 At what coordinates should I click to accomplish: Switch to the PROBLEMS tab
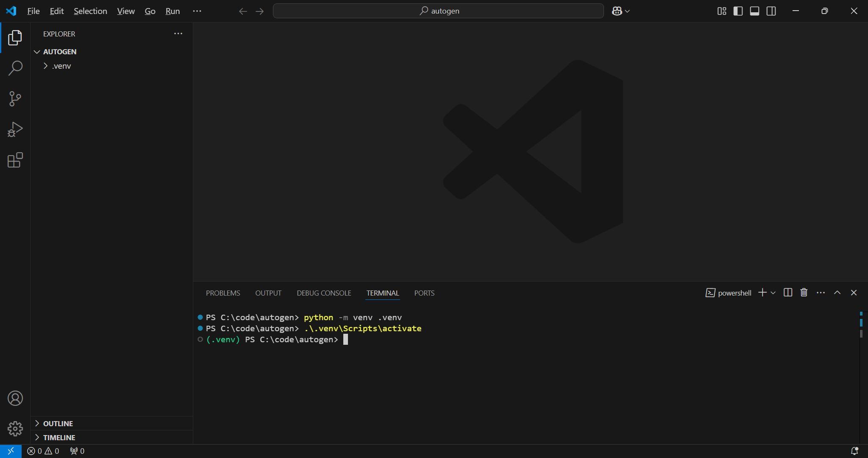(223, 293)
